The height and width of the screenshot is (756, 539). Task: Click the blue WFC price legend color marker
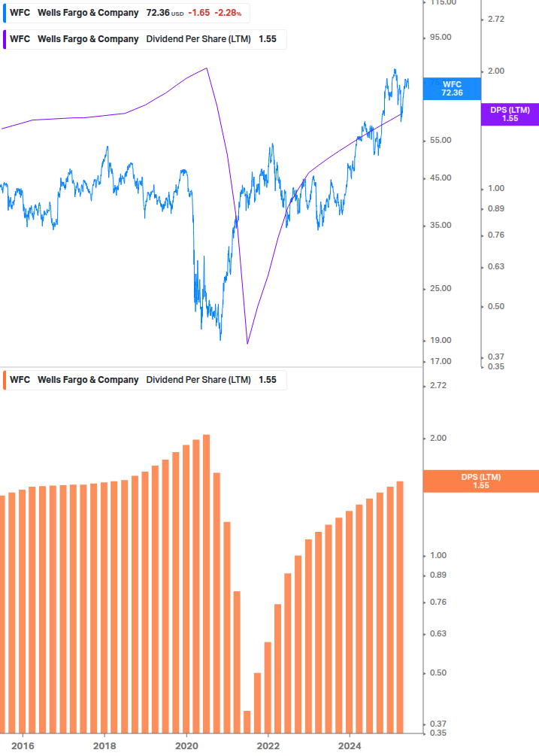pyautogui.click(x=5, y=13)
